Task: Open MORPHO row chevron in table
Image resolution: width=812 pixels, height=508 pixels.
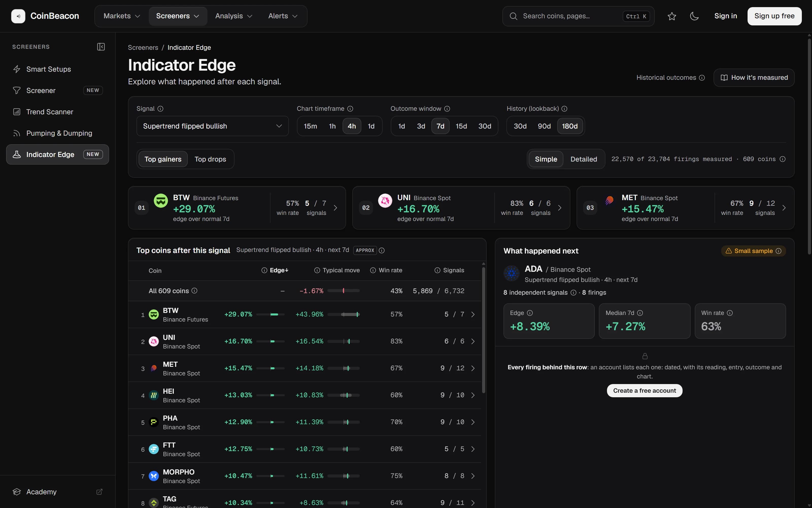Action: coord(473,476)
